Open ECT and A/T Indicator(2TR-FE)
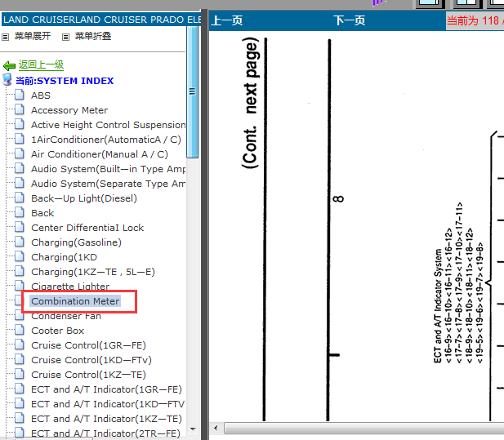Screen dimensions: 504x440 (x=105, y=433)
